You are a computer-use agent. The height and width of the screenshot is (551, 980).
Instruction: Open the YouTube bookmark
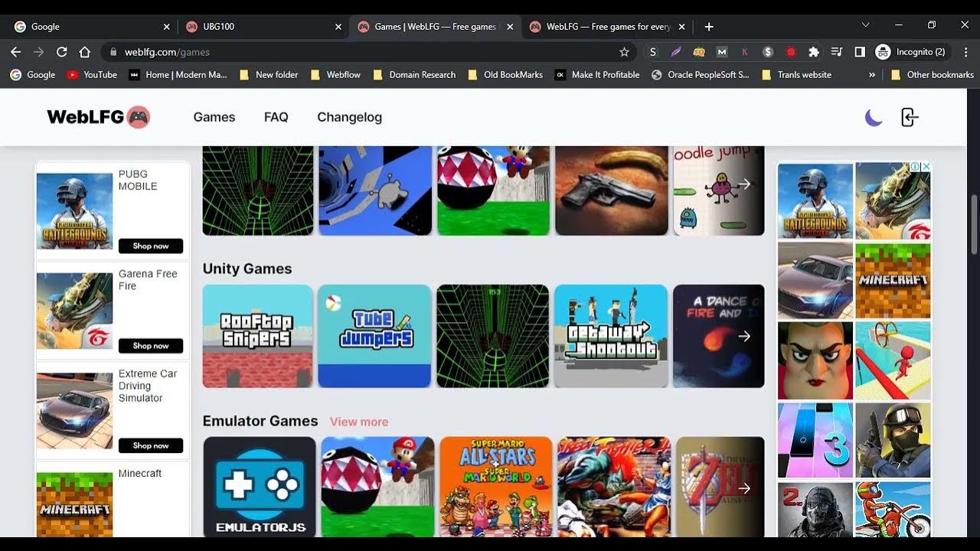[92, 75]
